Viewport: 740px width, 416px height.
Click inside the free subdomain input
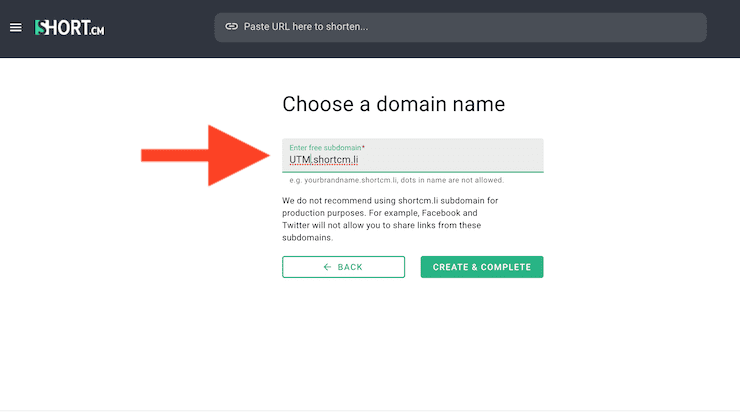[x=412, y=155]
